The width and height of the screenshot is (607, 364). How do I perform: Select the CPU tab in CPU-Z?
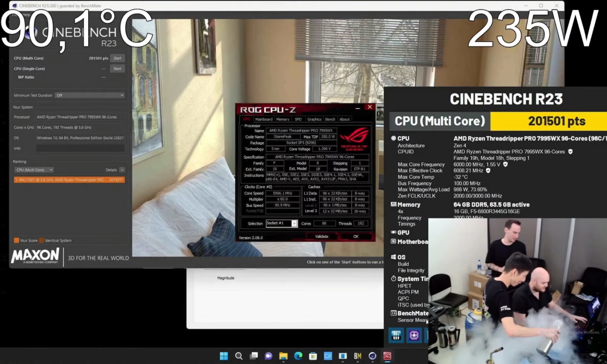(x=247, y=119)
